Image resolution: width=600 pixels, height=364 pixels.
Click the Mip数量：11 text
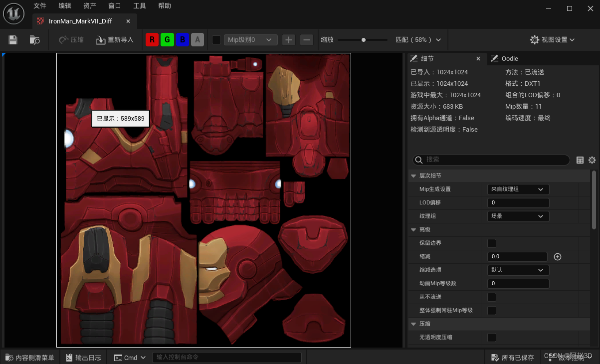[x=523, y=107]
